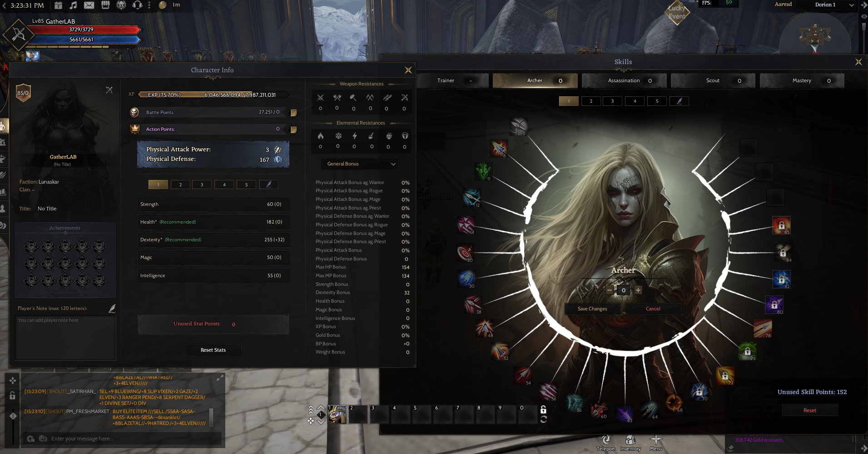This screenshot has width=868, height=454.
Task: Select the level 62 purple arrow skill
Action: click(625, 413)
